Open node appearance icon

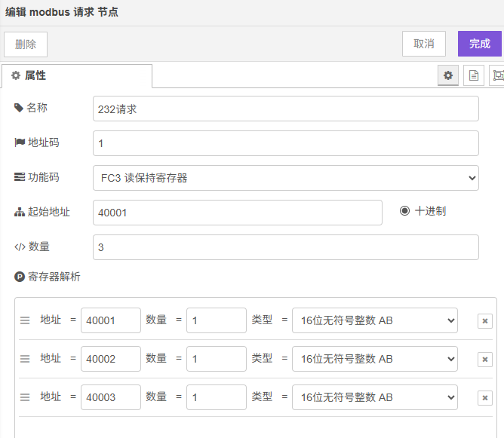(x=497, y=75)
